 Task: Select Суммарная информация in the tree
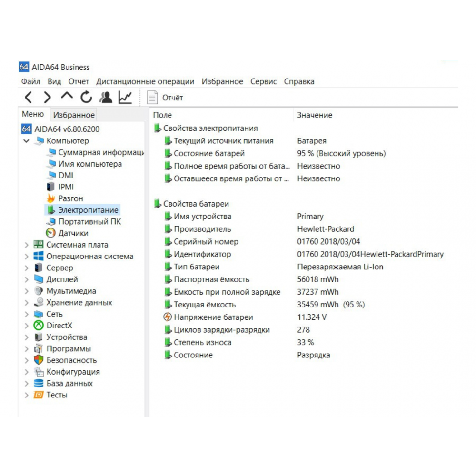[101, 152]
